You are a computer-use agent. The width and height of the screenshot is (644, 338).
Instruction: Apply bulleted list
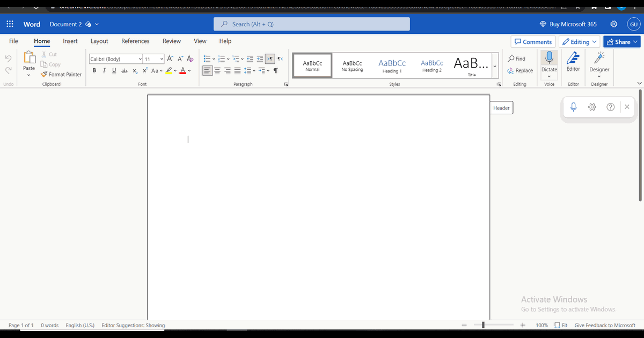click(x=207, y=58)
